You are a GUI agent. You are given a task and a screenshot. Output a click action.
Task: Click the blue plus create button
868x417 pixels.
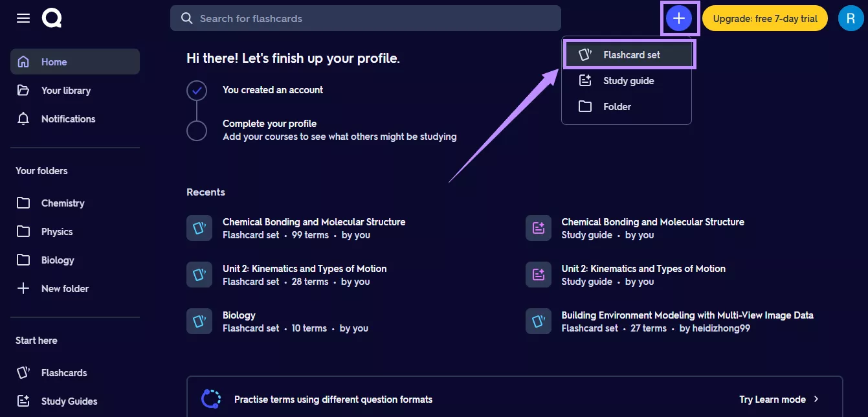point(678,19)
